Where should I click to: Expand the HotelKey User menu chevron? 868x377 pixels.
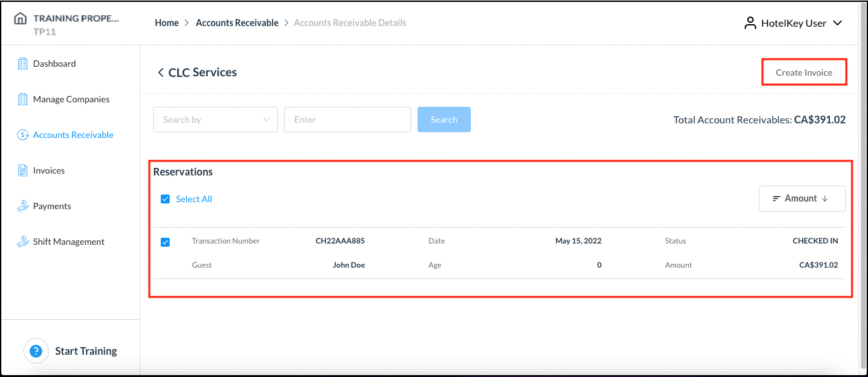pos(837,23)
